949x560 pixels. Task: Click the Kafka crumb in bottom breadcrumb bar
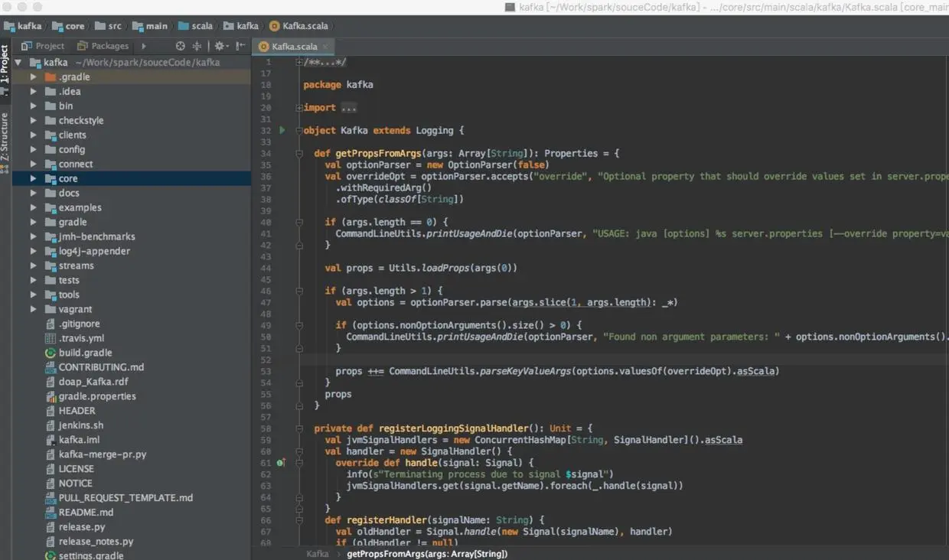(x=318, y=554)
